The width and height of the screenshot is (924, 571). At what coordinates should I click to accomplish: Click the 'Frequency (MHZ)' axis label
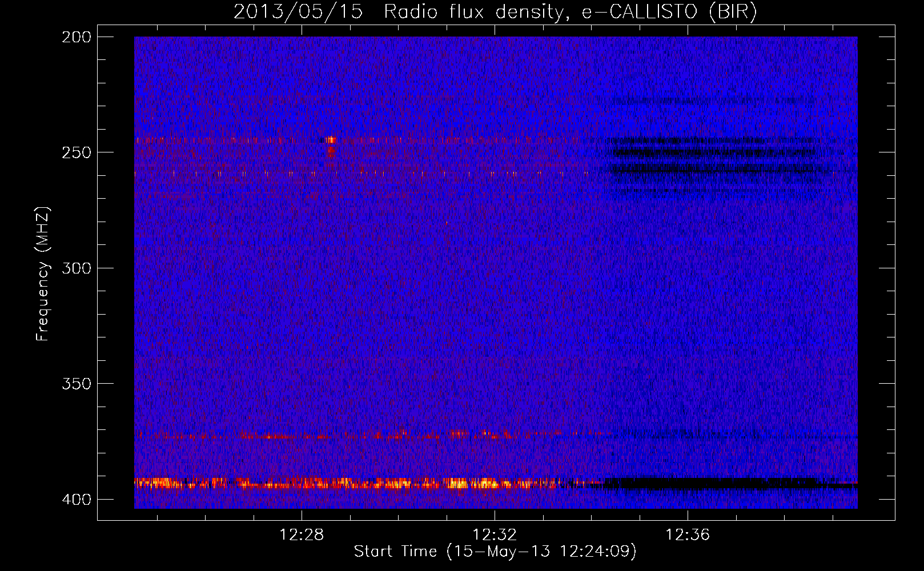[43, 274]
